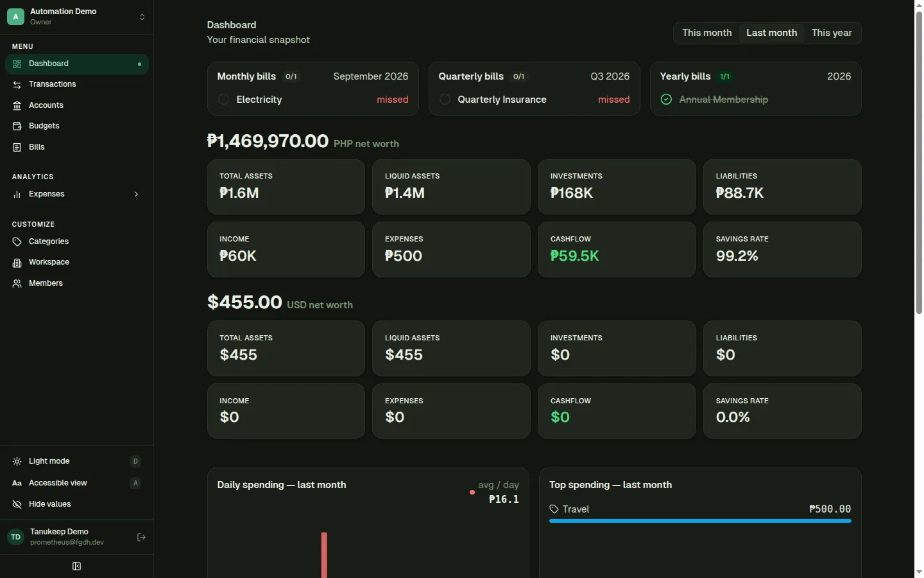Click the Dashboard grid icon in sidebar

pyautogui.click(x=17, y=64)
